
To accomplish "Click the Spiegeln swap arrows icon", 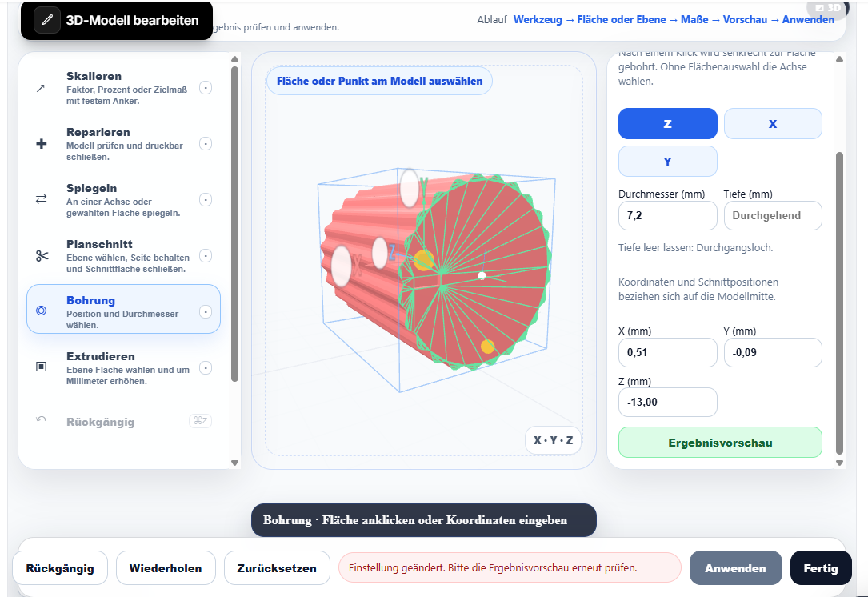I will 41,199.
